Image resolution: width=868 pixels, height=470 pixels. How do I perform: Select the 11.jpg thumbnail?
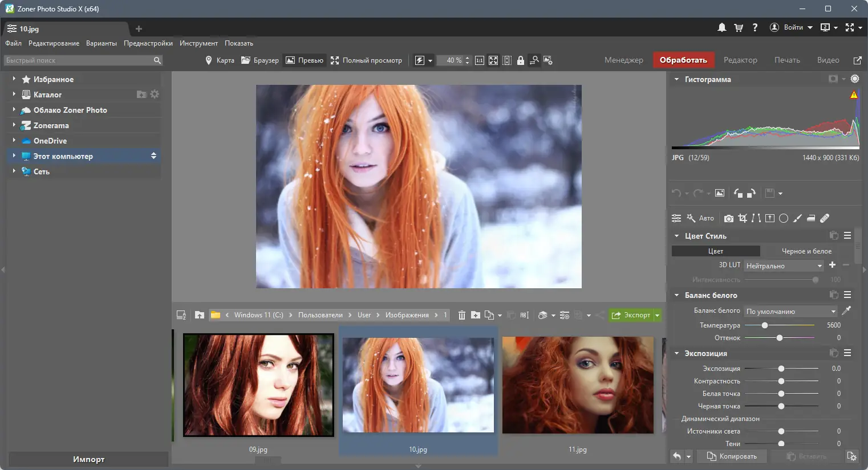[578, 385]
